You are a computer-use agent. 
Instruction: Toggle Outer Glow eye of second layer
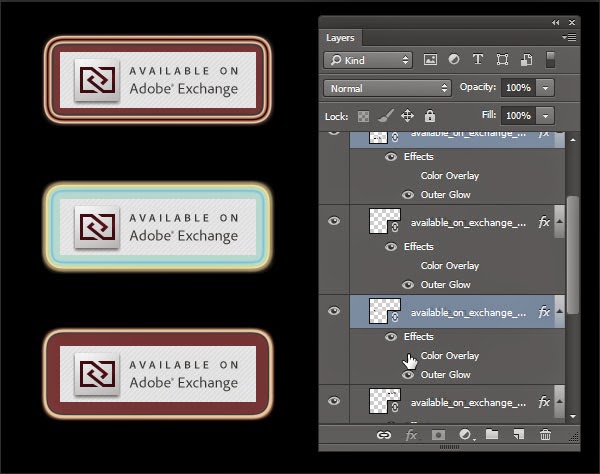click(x=408, y=285)
